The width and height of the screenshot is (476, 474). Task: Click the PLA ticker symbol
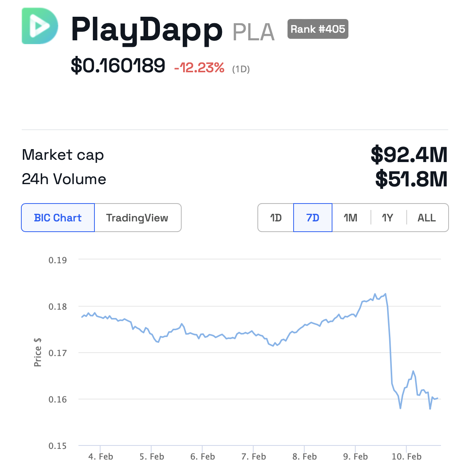click(x=253, y=32)
